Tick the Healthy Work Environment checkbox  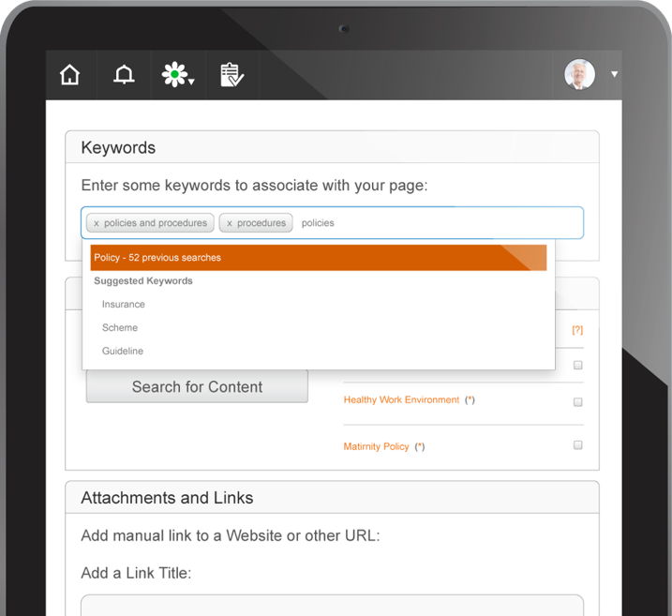(577, 402)
